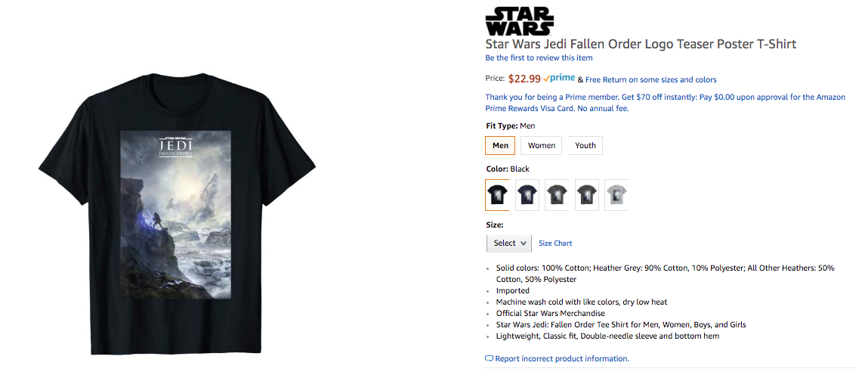Image resolution: width=868 pixels, height=375 pixels.
Task: Select the dark grey swatch beside navy
Action: [x=557, y=195]
